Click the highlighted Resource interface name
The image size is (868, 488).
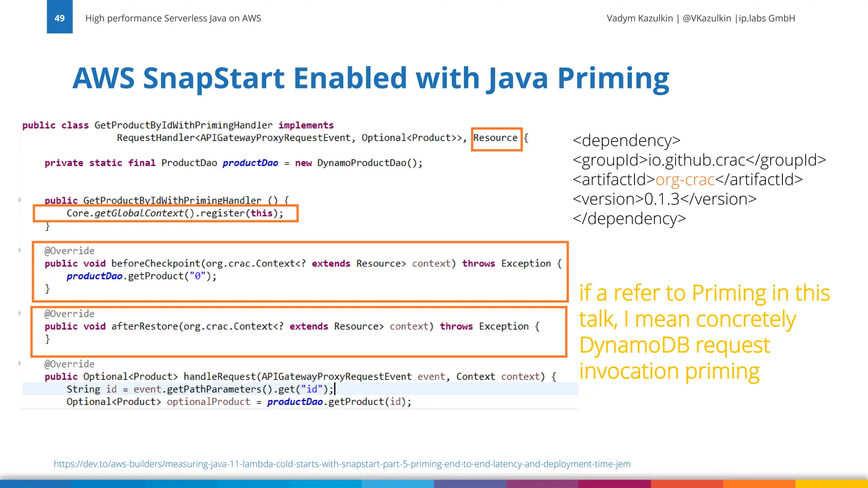(x=495, y=138)
